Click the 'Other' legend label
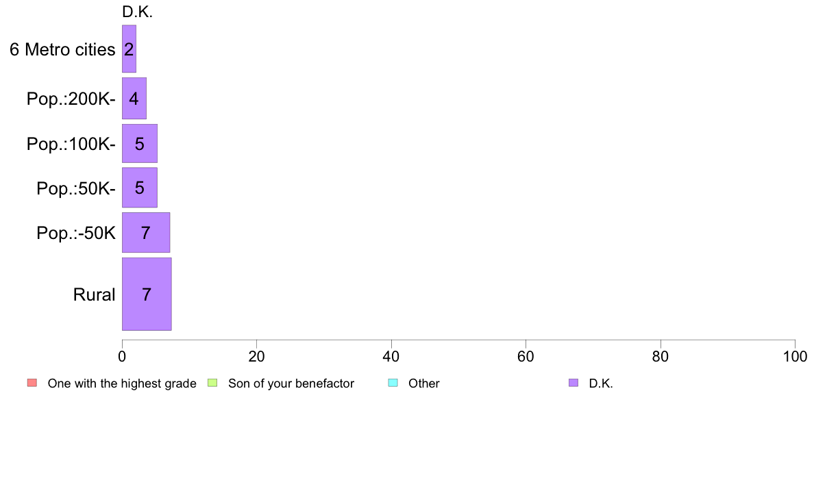The image size is (814, 504). 424,383
